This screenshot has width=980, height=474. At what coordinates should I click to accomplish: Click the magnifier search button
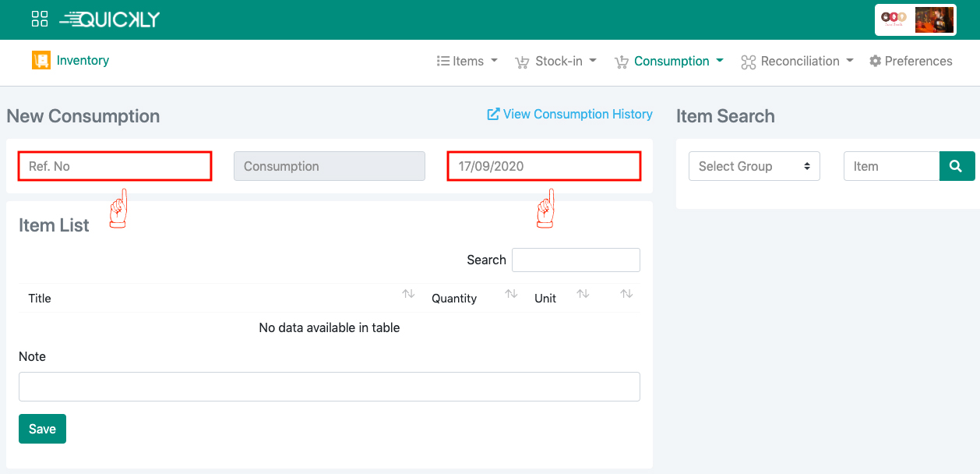click(x=957, y=166)
